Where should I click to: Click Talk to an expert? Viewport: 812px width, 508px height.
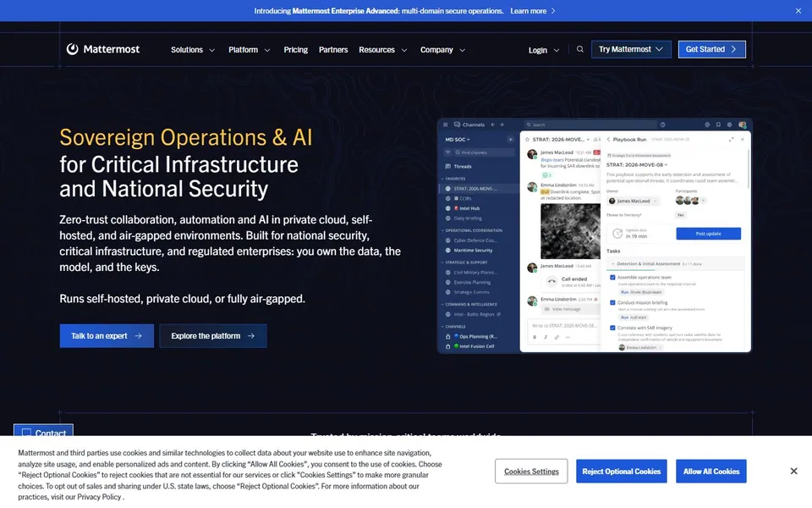click(107, 336)
